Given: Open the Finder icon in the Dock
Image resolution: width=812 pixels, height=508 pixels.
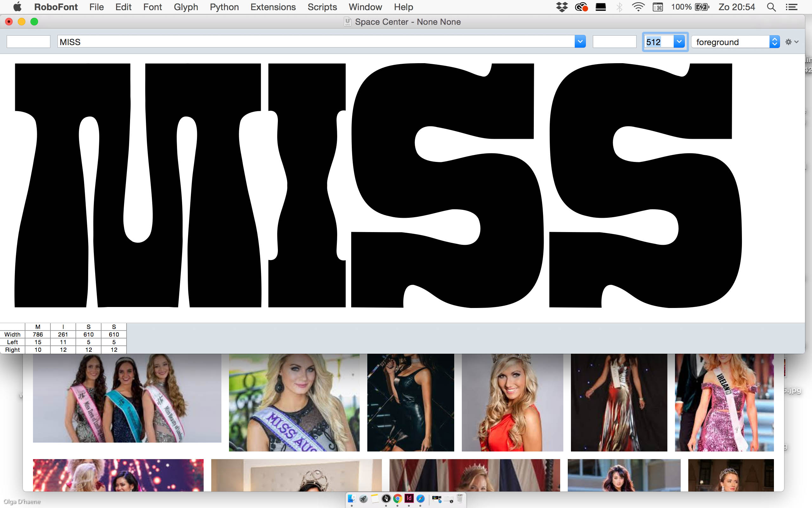Looking at the screenshot, I should pyautogui.click(x=351, y=498).
